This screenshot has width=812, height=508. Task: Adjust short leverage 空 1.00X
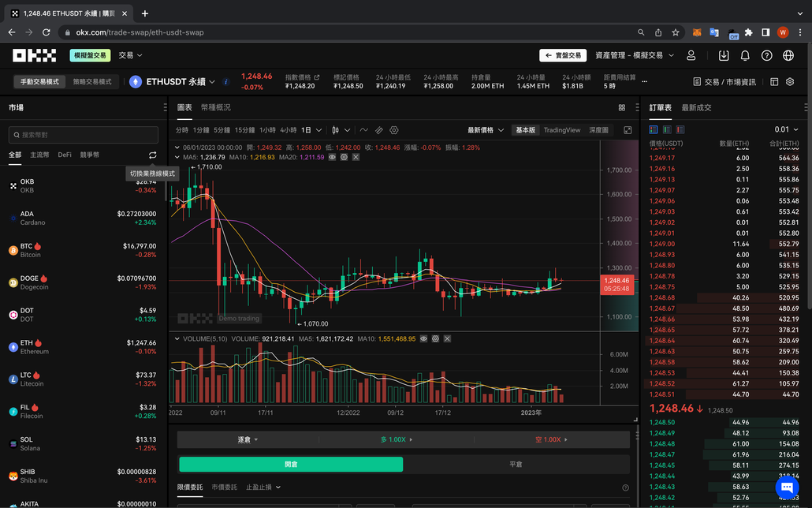552,439
